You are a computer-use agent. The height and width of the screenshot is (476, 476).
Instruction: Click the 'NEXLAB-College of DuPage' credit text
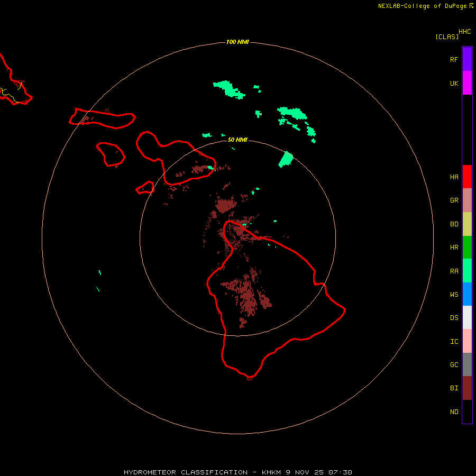pyautogui.click(x=422, y=6)
